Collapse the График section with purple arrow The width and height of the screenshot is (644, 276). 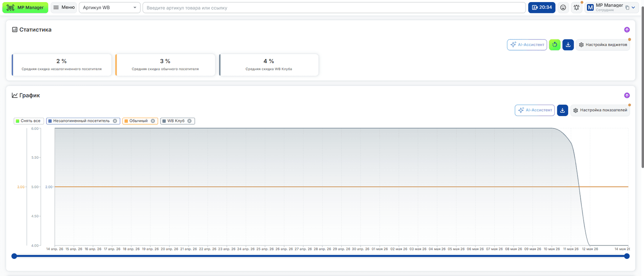[x=627, y=95]
